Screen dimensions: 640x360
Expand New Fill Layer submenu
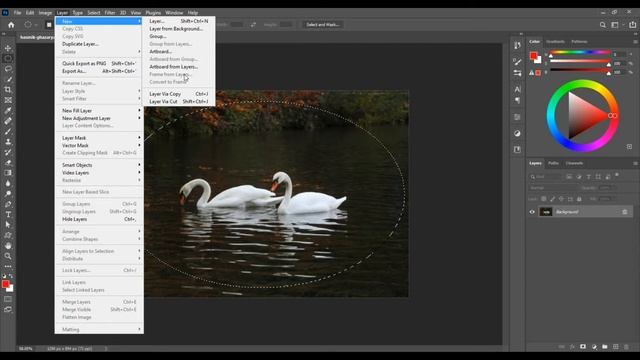[99, 111]
